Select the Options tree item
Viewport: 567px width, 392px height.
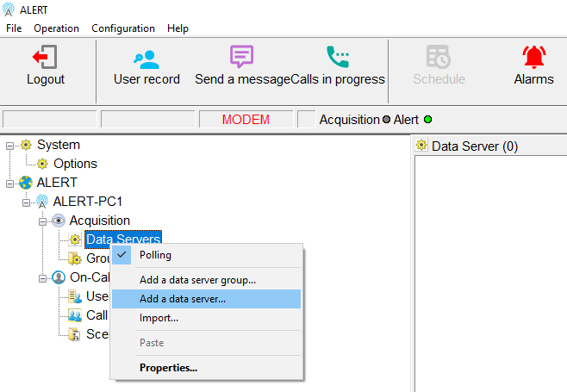pos(75,164)
